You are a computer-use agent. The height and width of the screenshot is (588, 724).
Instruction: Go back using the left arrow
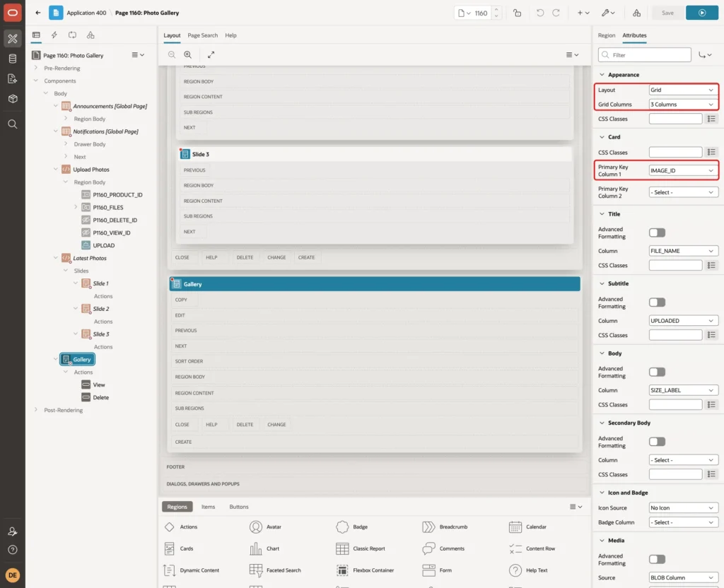click(38, 13)
